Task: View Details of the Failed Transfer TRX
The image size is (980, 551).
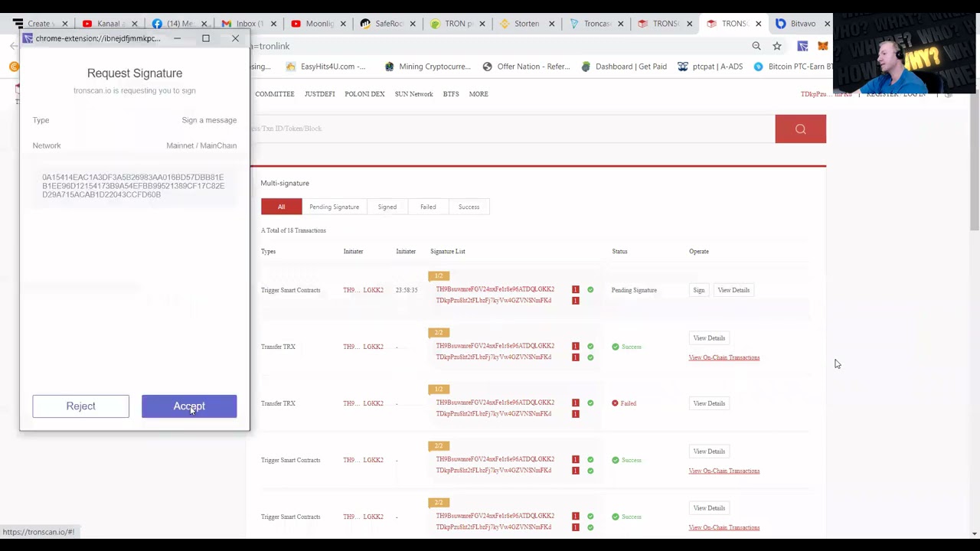Action: (x=709, y=403)
